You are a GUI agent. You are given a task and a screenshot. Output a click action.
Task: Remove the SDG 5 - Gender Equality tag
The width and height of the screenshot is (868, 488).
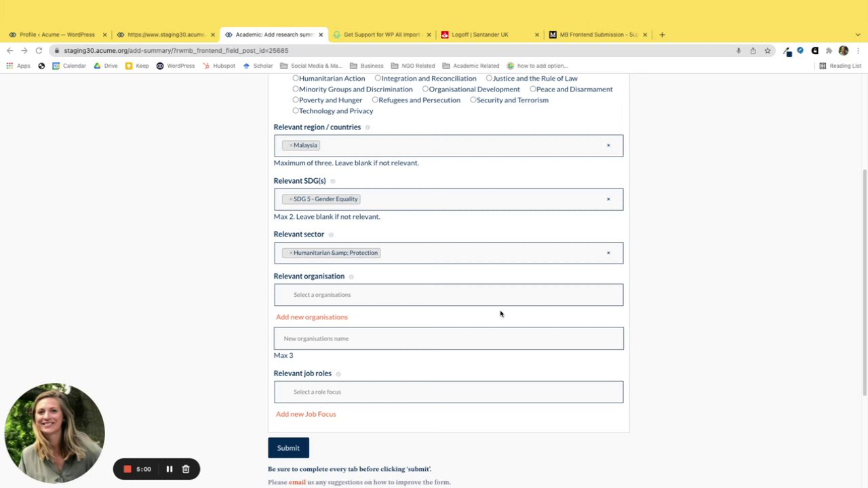click(291, 199)
